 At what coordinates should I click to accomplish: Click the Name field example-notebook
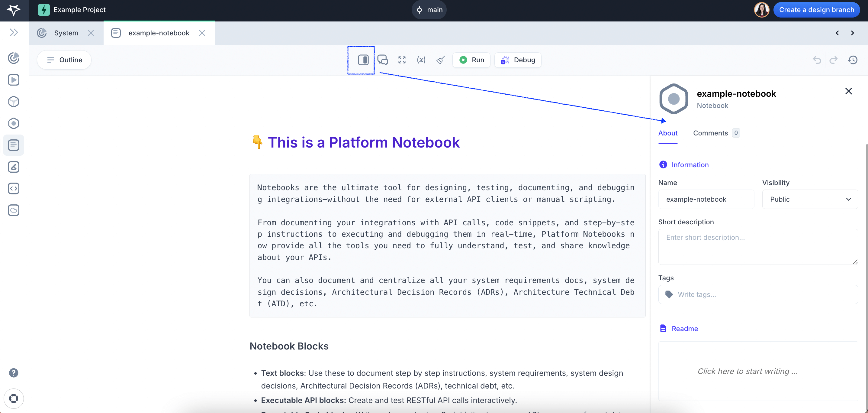coord(706,200)
